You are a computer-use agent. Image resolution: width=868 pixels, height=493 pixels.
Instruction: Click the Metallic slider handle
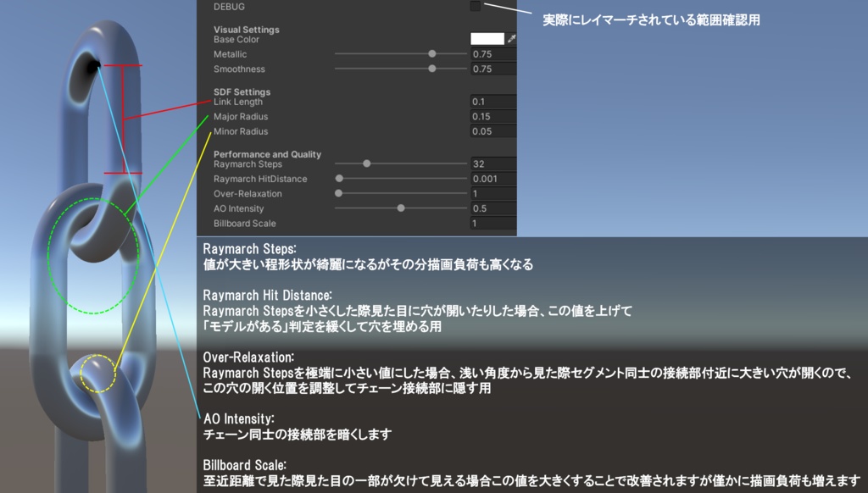point(432,53)
